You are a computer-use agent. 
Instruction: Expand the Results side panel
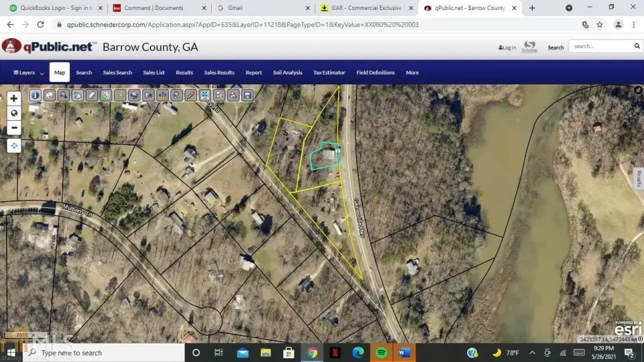[639, 178]
